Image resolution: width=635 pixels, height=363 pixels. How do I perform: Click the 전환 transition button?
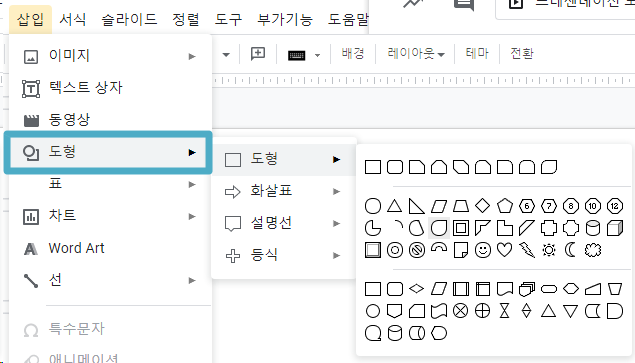pos(522,53)
